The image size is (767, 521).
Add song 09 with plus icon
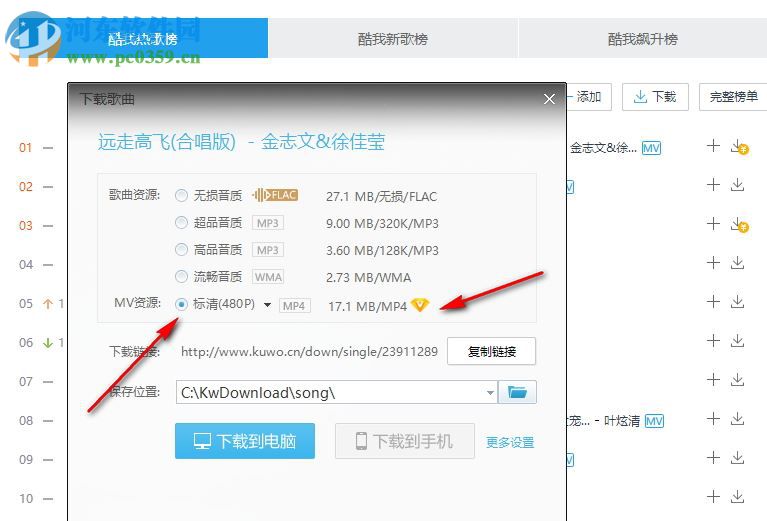click(713, 458)
